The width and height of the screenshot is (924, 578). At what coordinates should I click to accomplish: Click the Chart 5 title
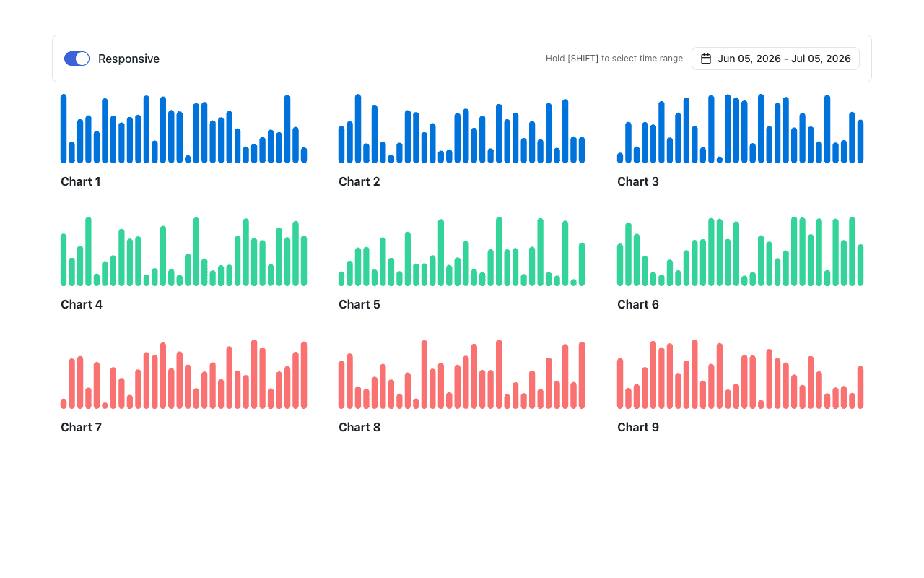click(359, 304)
